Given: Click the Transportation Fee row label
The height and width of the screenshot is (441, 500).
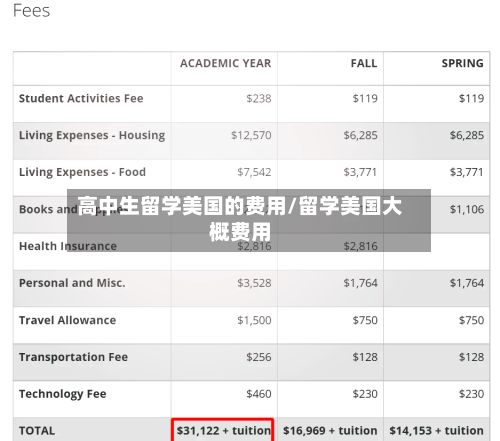Looking at the screenshot, I should click(73, 357).
